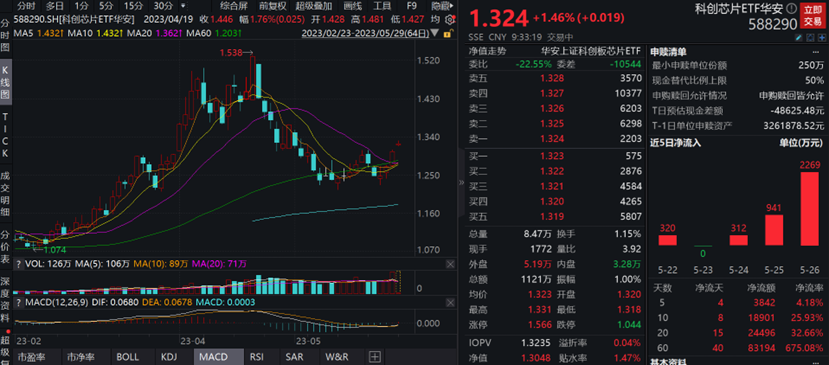829x365 pixels.
Task: Switch indicator to BOLL
Action: (127, 357)
